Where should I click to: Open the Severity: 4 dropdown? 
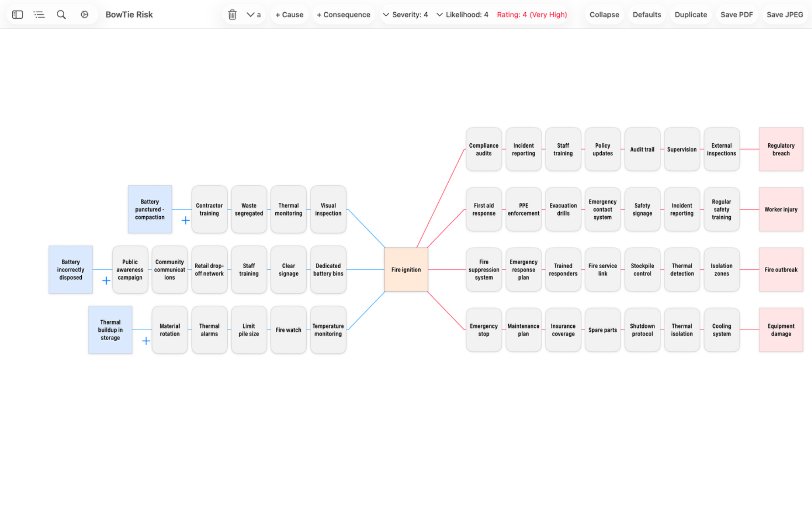pyautogui.click(x=405, y=15)
